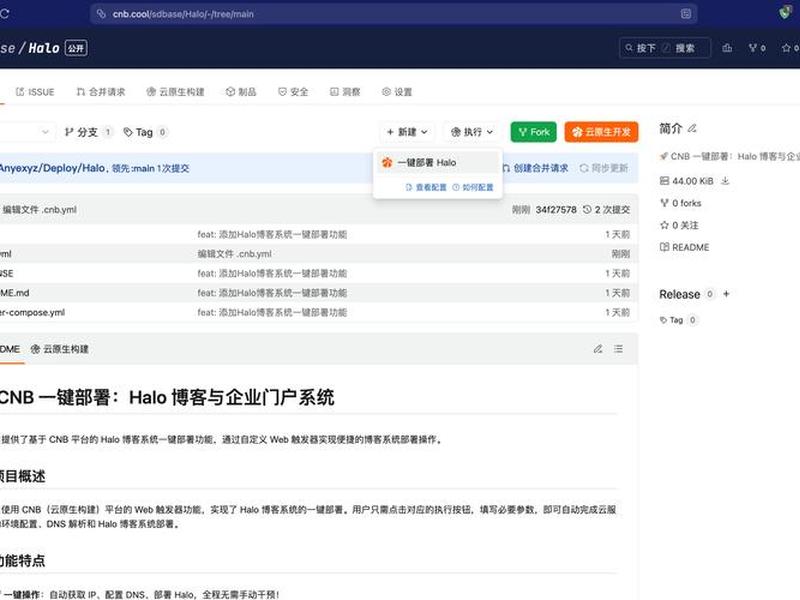Click Tag 0 under Release

[x=678, y=320]
